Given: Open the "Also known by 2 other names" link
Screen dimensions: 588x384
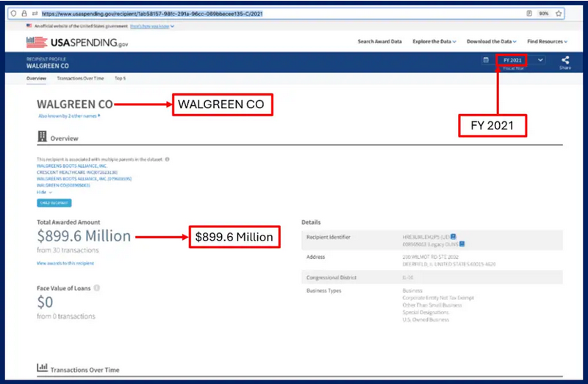Looking at the screenshot, I should pyautogui.click(x=69, y=116).
